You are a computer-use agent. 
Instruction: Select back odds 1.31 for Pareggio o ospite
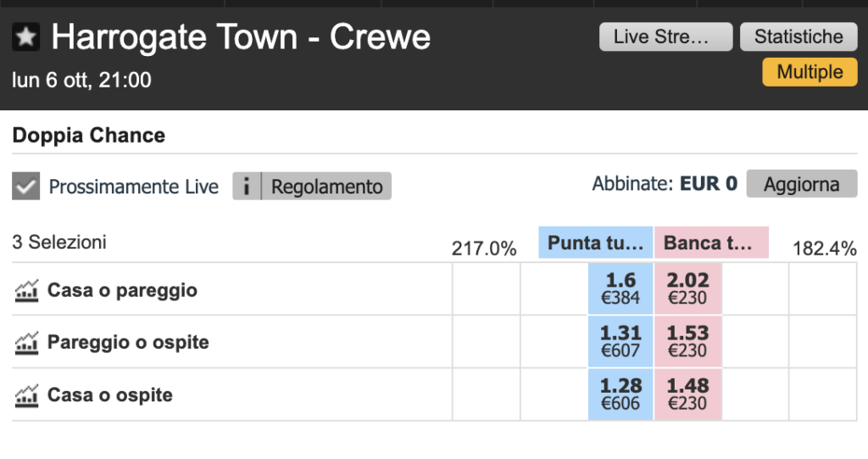click(x=620, y=342)
